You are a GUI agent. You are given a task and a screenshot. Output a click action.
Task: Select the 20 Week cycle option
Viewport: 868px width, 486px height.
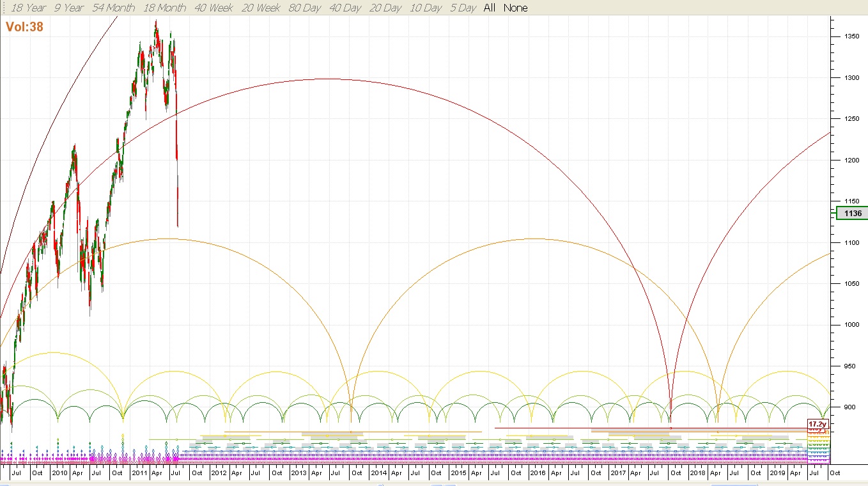[x=261, y=8]
